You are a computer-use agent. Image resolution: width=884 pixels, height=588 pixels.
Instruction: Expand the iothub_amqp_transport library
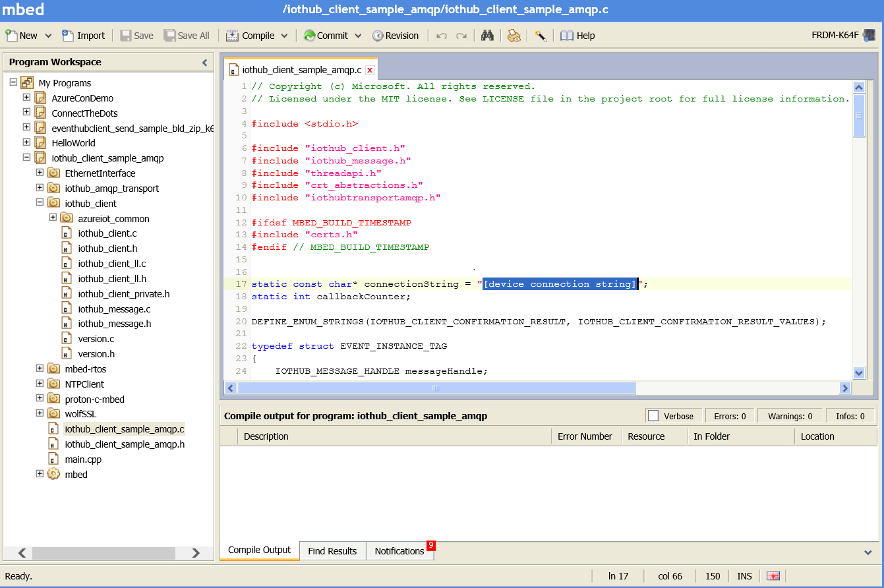click(40, 188)
